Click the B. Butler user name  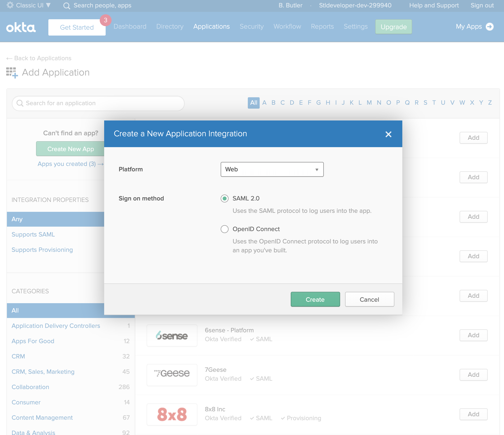pyautogui.click(x=291, y=5)
